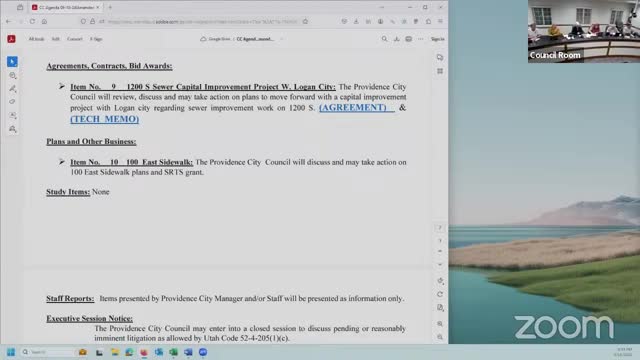The height and width of the screenshot is (360, 640).
Task: Click the current page number box
Action: 440,228
